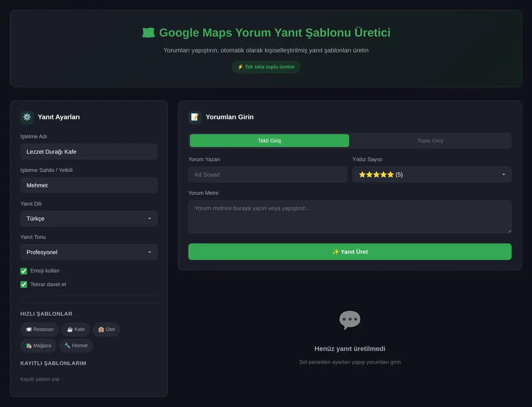Open the Yıldız Sayısı star rating dropdown
This screenshot has height=407, width=532.
432,174
